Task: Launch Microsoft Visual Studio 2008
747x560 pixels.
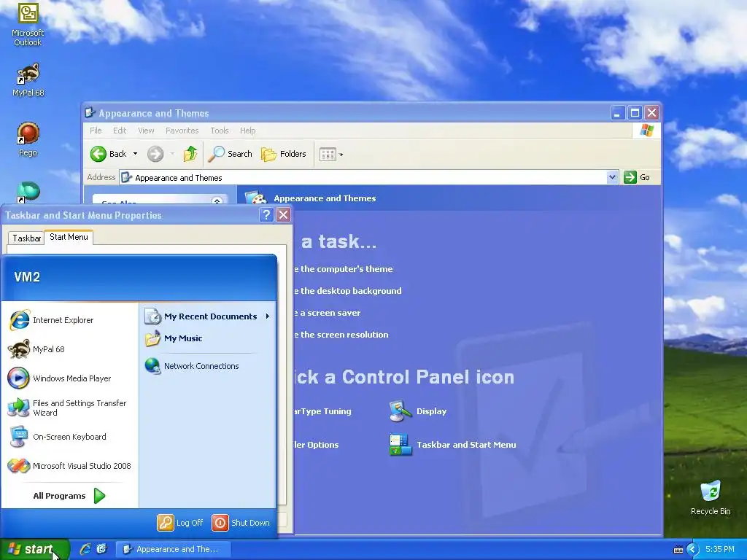Action: click(71, 466)
